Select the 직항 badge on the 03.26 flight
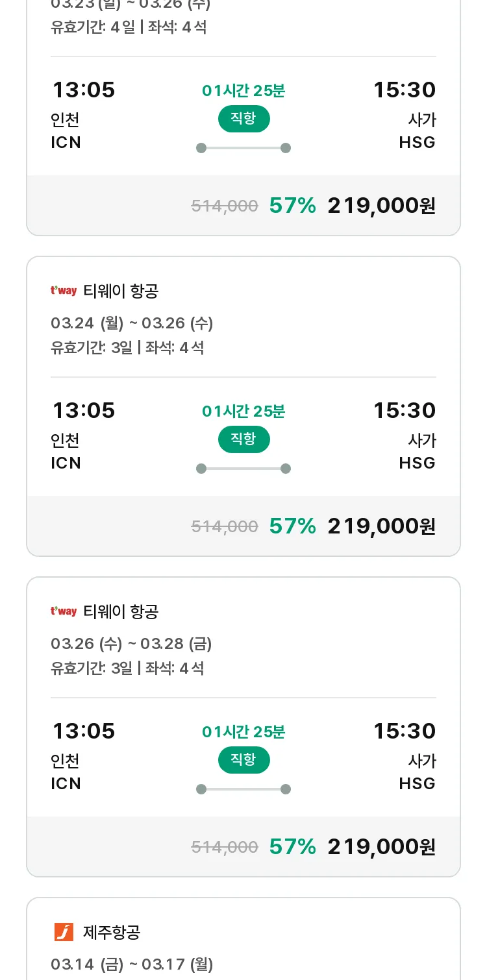The width and height of the screenshot is (487, 980). coord(243,760)
